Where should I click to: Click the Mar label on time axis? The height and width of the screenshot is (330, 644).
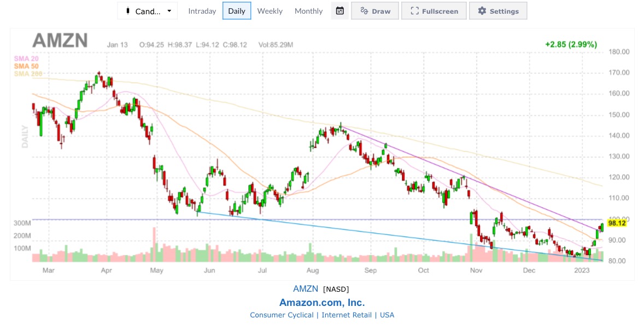(49, 270)
